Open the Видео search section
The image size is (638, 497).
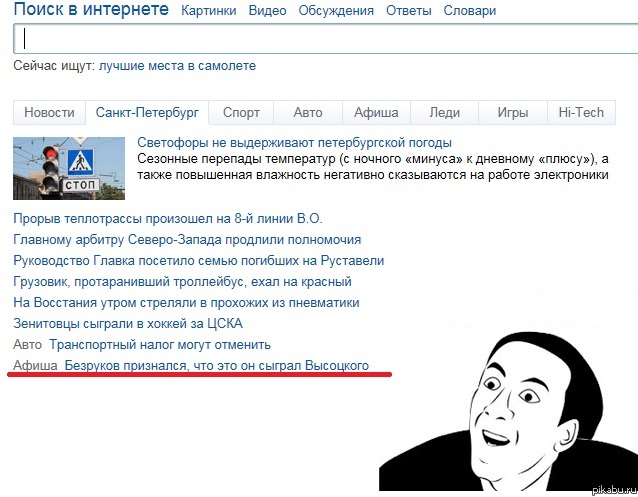(x=267, y=10)
